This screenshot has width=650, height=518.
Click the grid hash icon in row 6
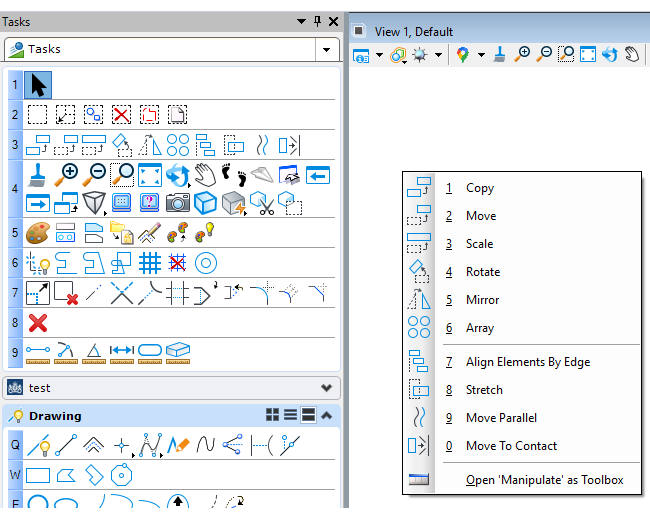click(149, 263)
